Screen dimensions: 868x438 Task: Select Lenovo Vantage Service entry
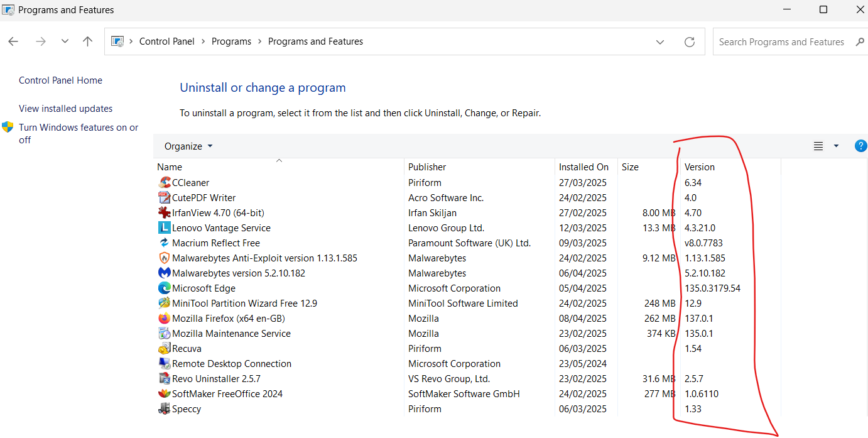221,228
